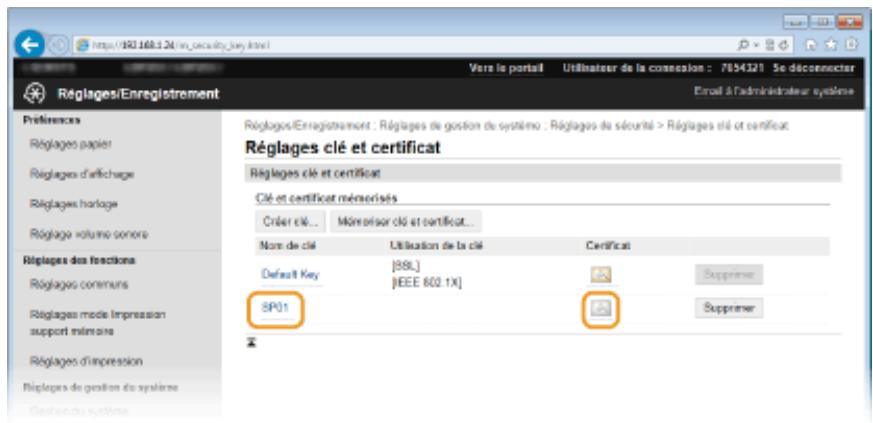
Task: Click 'Mémoriser clé et certificat...' button
Action: point(406,222)
